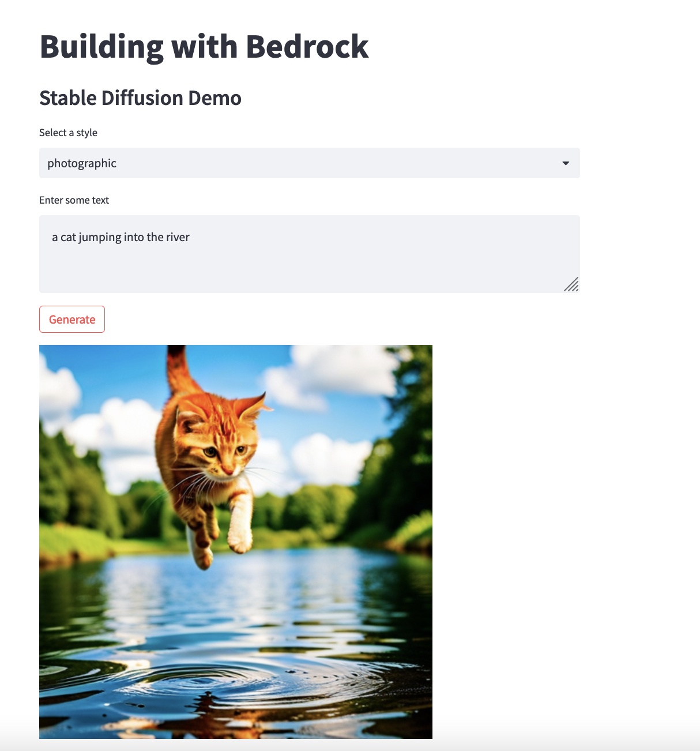Click the Generate button
The width and height of the screenshot is (700, 751).
(x=72, y=320)
